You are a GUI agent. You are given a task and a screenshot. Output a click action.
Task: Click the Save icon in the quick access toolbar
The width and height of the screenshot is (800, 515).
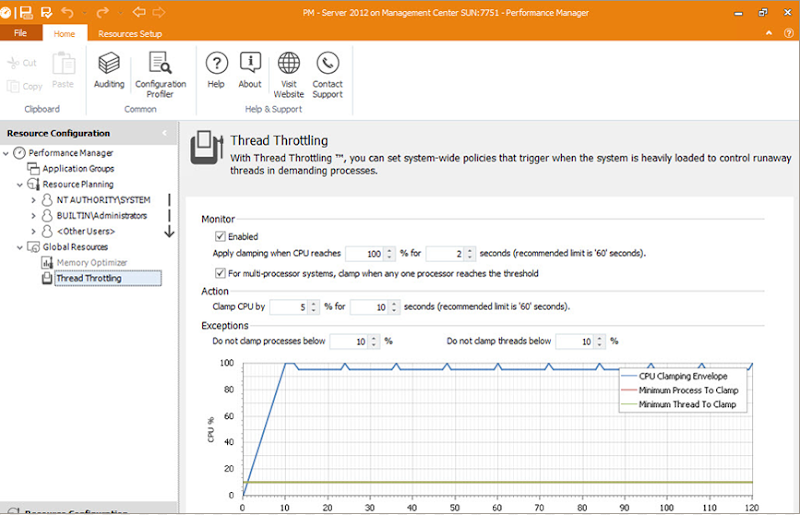tap(26, 12)
